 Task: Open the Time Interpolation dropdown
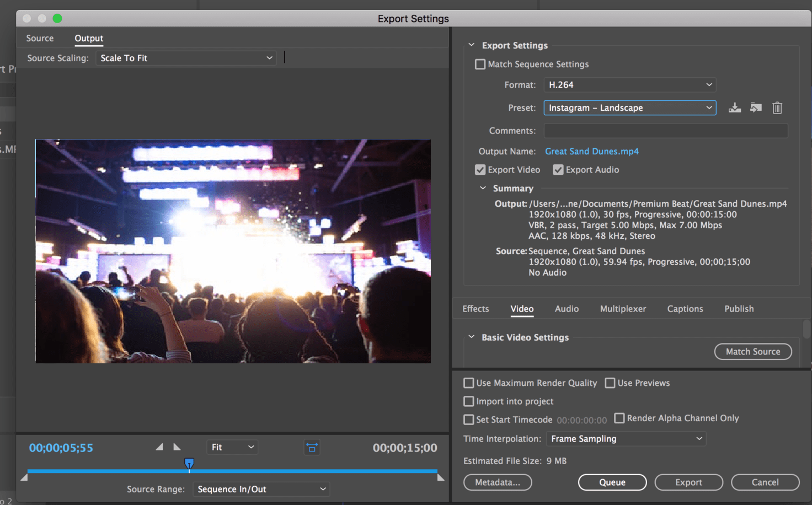[x=626, y=439]
